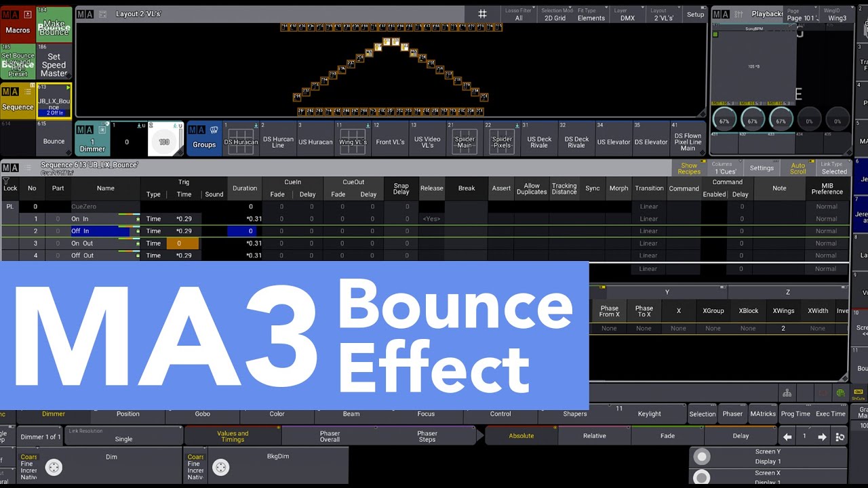
Task: Toggle Phaser Overall mode
Action: [x=330, y=436]
